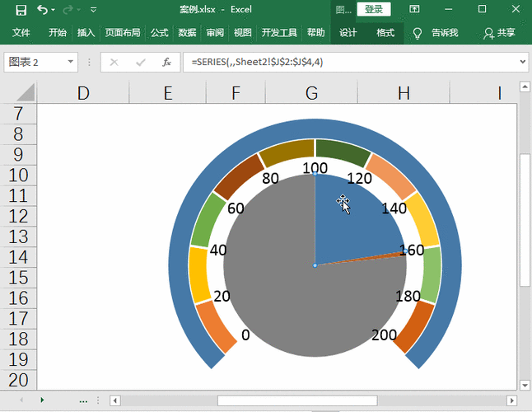
Task: Click the Save icon in the title bar
Action: coord(21,10)
